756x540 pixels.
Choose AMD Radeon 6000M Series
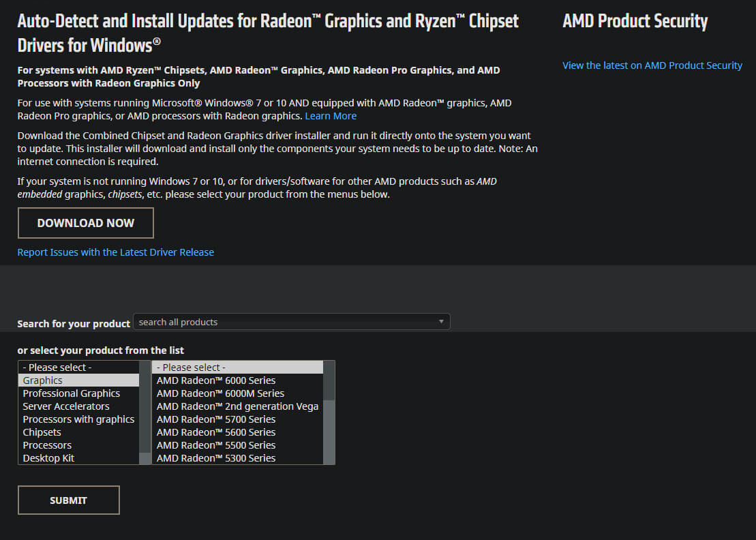[x=238, y=393]
